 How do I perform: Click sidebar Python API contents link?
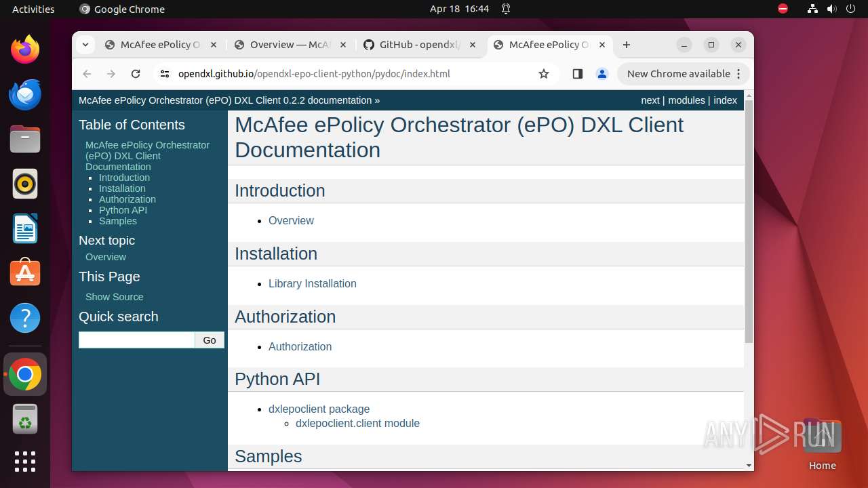[123, 210]
